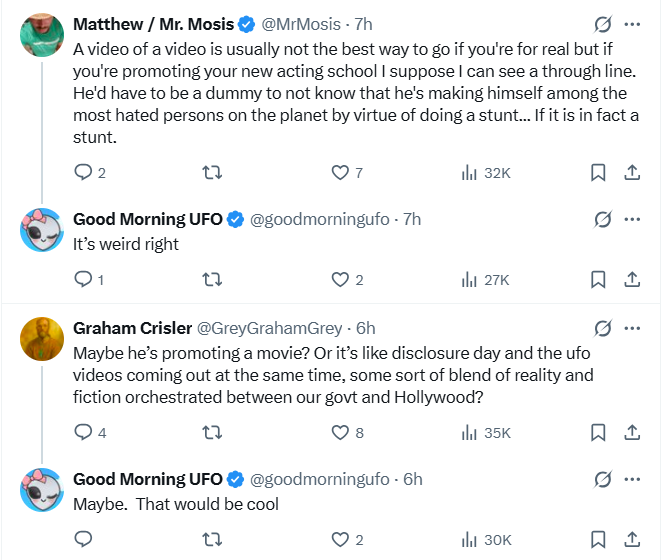The height and width of the screenshot is (560, 665).
Task: Click Graham Crisler's avatar picture
Action: pos(42,339)
